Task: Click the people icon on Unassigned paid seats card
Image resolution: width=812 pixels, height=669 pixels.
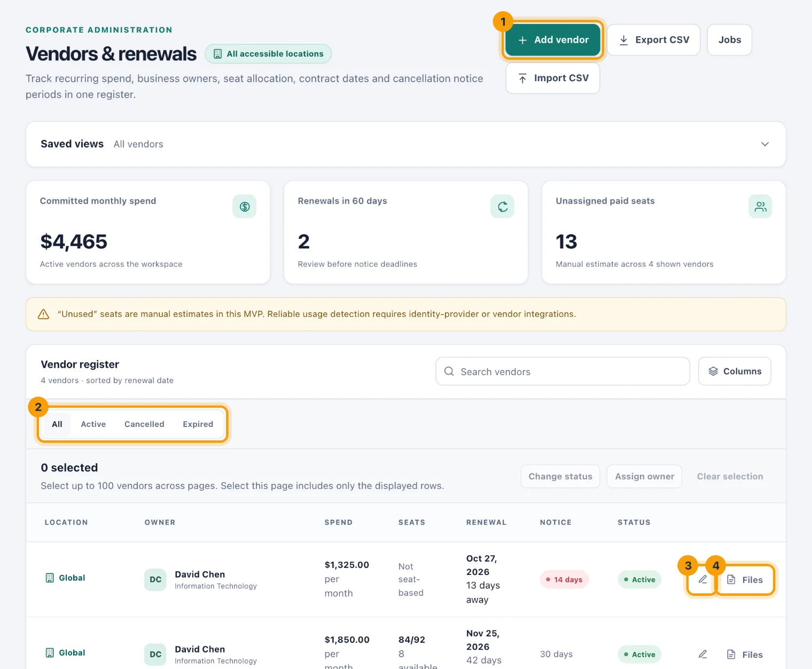Action: [x=761, y=206]
